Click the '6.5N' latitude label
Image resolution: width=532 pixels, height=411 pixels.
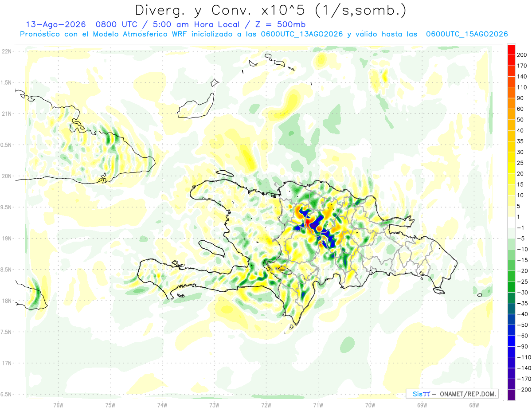[x=7, y=394]
